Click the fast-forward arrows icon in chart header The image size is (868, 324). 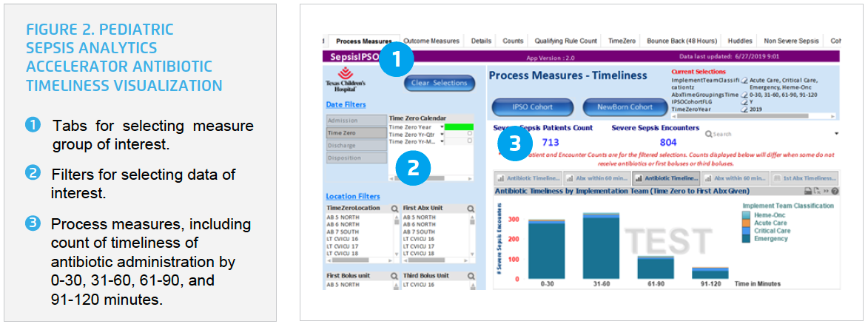pyautogui.click(x=825, y=191)
